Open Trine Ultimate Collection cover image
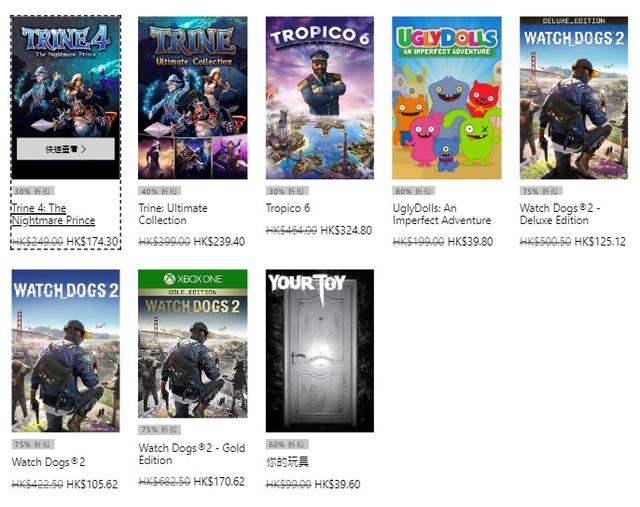This screenshot has width=640, height=507. click(x=193, y=98)
